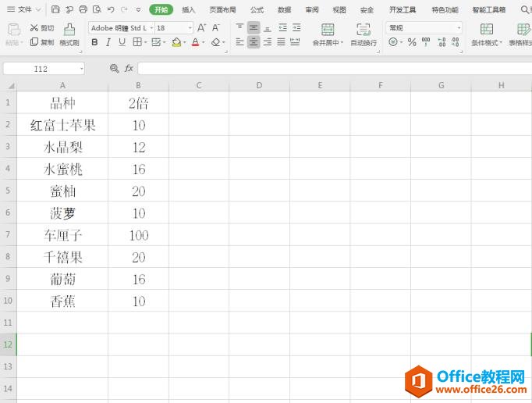Decrease decimal places
The height and width of the screenshot is (403, 532).
tap(455, 42)
